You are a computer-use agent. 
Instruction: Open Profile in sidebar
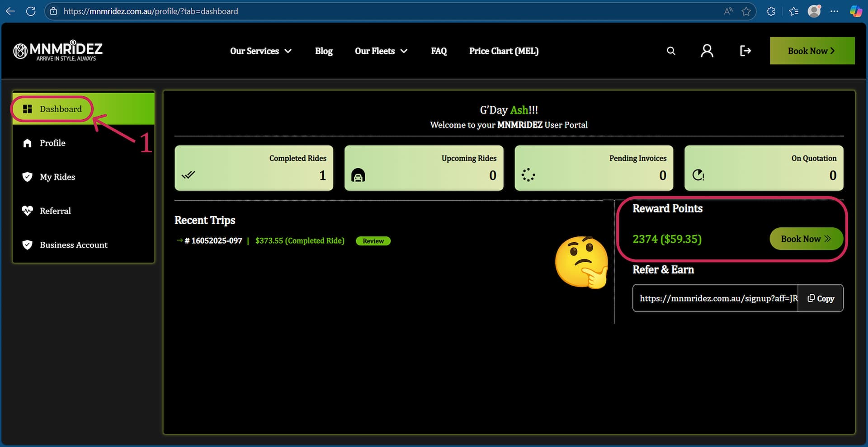click(x=84, y=143)
